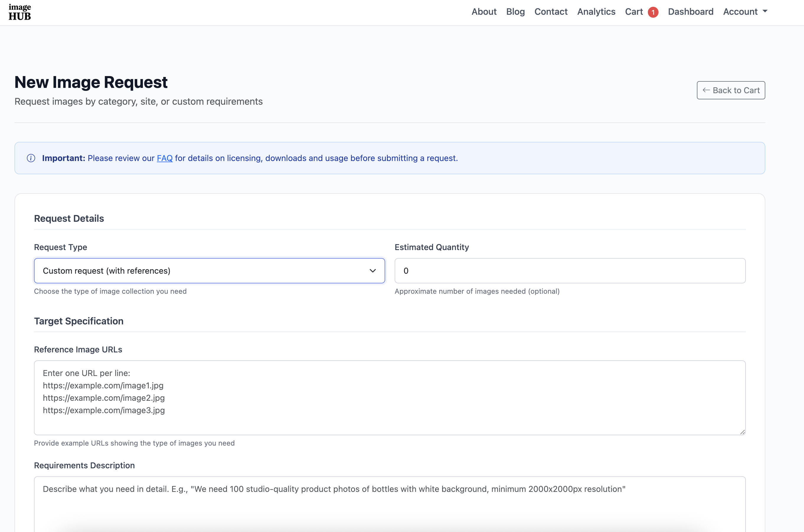
Task: Open the Analytics page
Action: click(x=596, y=12)
